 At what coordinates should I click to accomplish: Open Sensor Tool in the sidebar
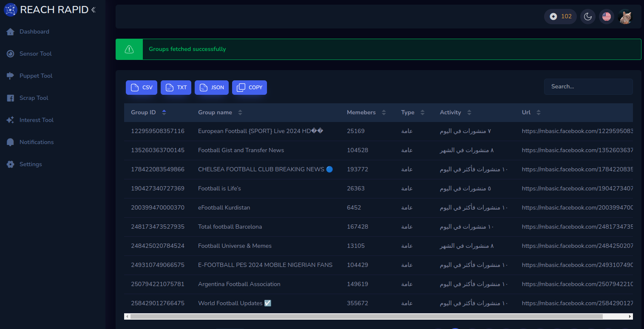36,54
